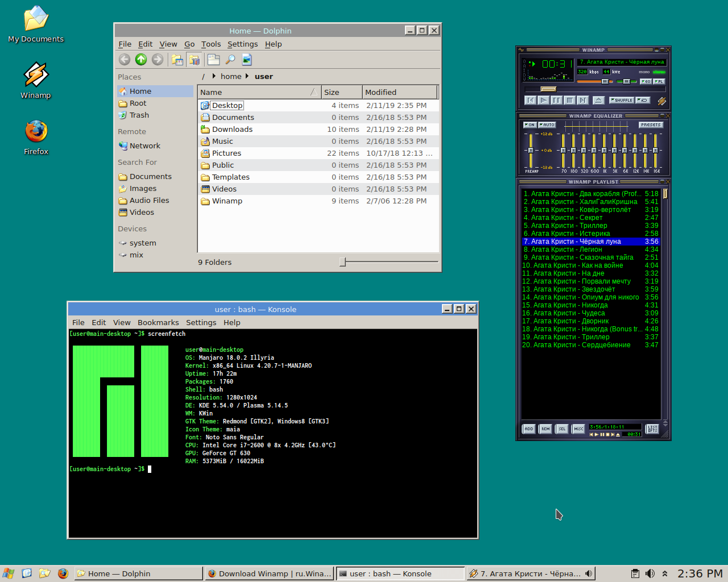Click home in Dolphin breadcrumb path
This screenshot has height=582, width=728.
[231, 76]
